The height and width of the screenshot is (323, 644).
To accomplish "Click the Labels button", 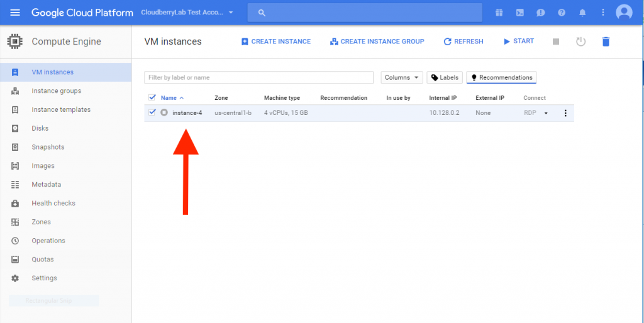I will (x=445, y=77).
